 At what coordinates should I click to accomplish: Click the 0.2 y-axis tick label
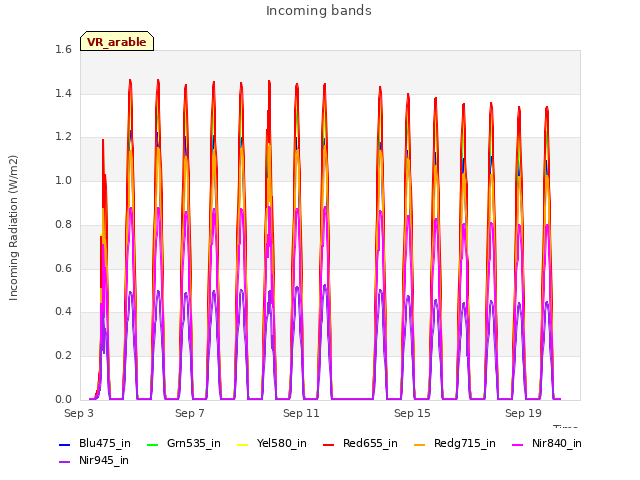click(x=63, y=356)
